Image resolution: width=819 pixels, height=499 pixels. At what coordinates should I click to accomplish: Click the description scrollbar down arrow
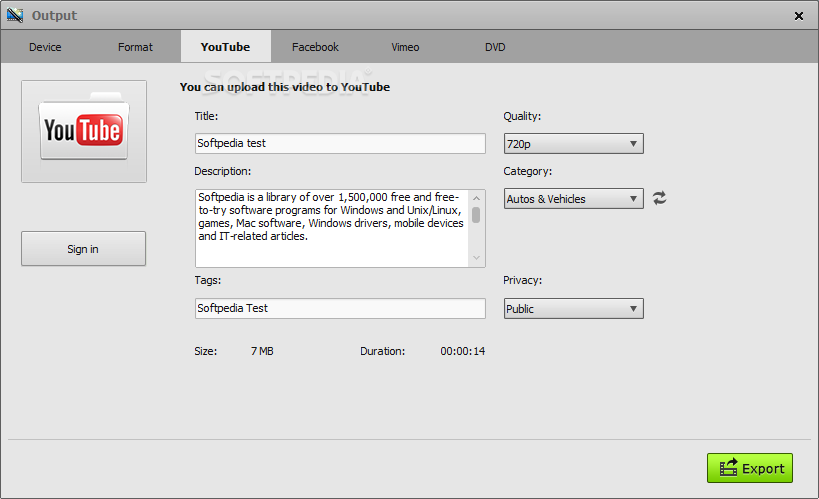click(476, 258)
